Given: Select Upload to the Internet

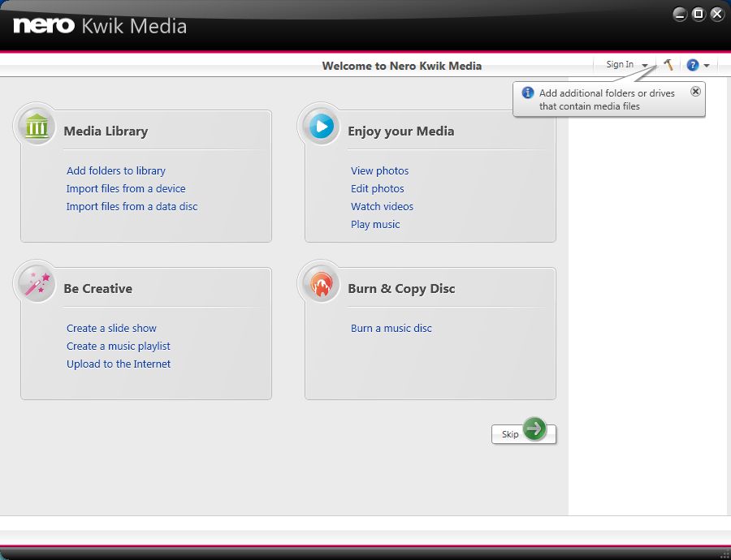Looking at the screenshot, I should [119, 364].
